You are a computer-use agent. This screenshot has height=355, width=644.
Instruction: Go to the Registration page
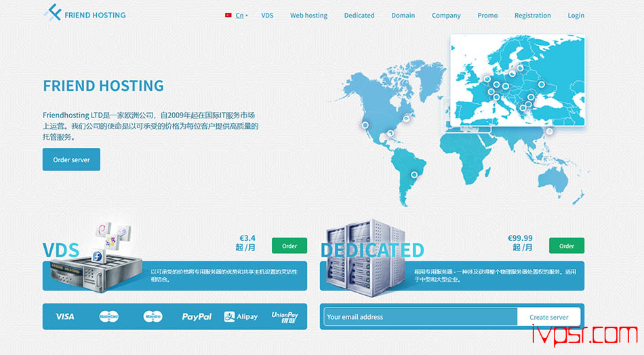(x=532, y=16)
